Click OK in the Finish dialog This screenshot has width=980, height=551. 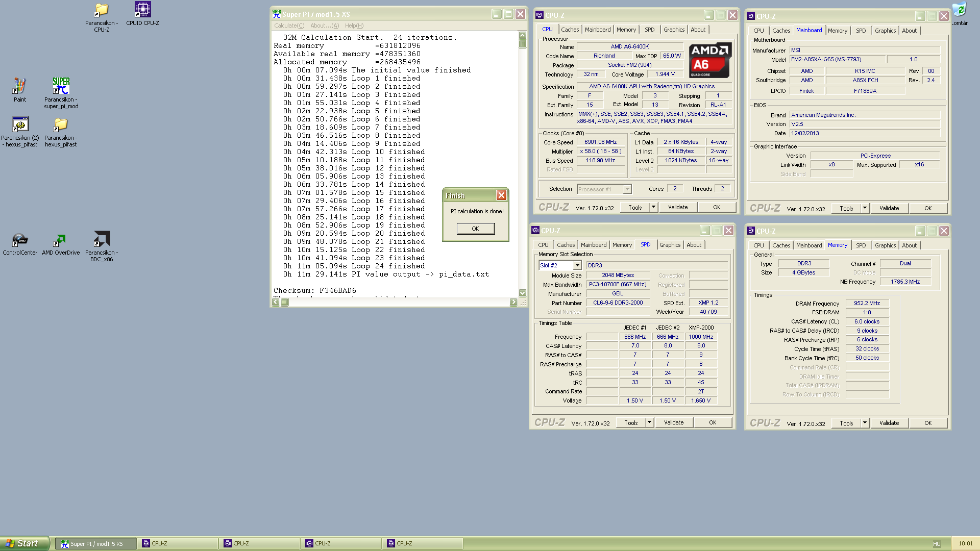pyautogui.click(x=475, y=229)
